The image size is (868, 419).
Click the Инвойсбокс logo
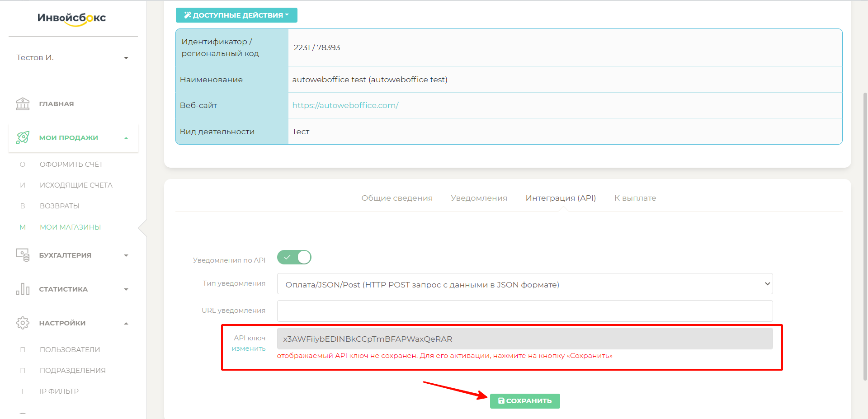pyautogui.click(x=72, y=19)
